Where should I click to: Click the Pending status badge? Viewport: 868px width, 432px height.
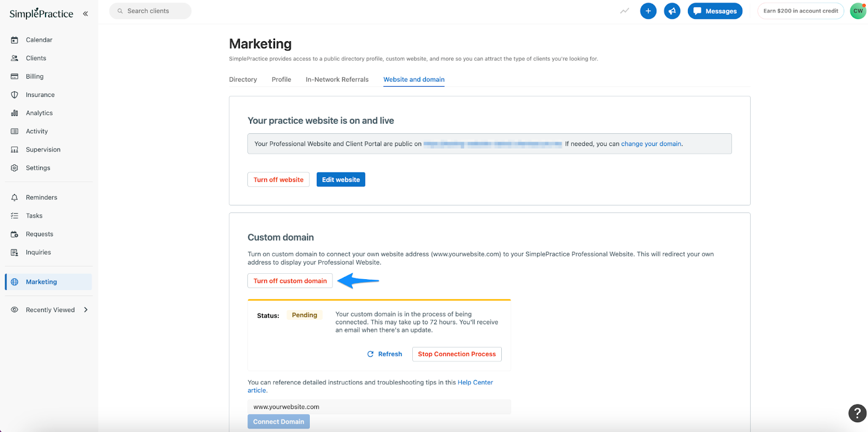304,315
